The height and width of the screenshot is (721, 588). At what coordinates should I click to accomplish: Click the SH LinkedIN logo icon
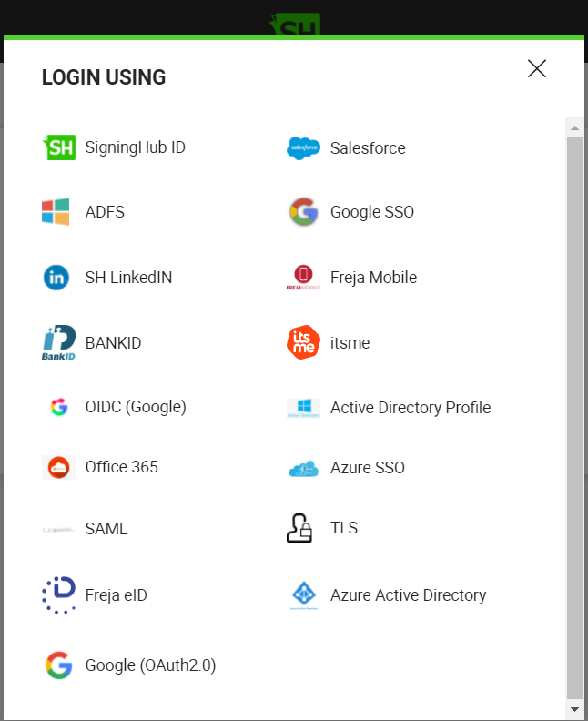point(56,278)
